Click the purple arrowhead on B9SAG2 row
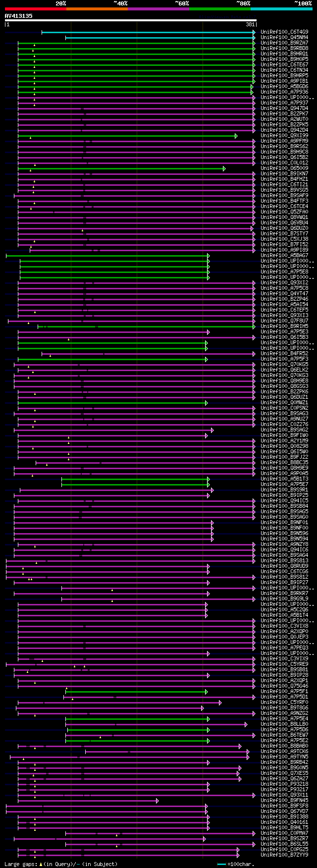 [212, 430]
